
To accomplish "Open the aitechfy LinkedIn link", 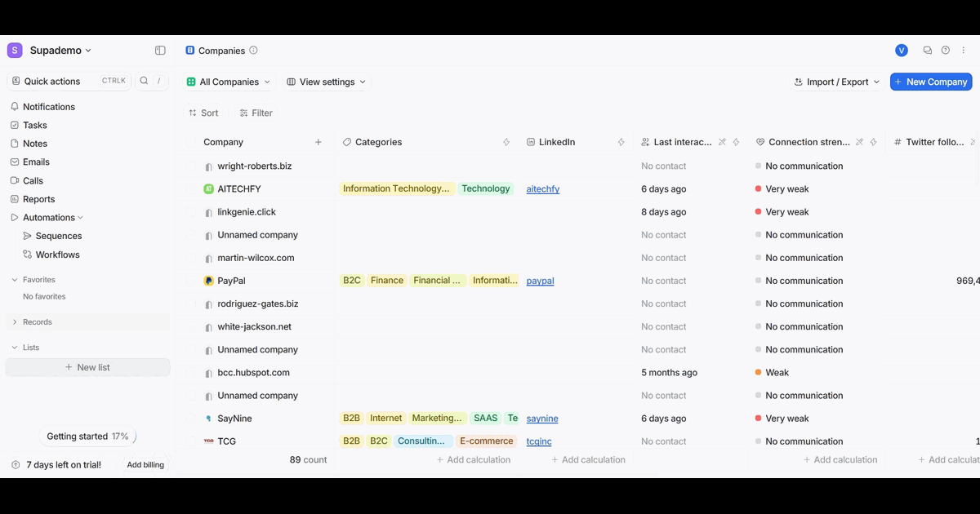I will pos(543,189).
